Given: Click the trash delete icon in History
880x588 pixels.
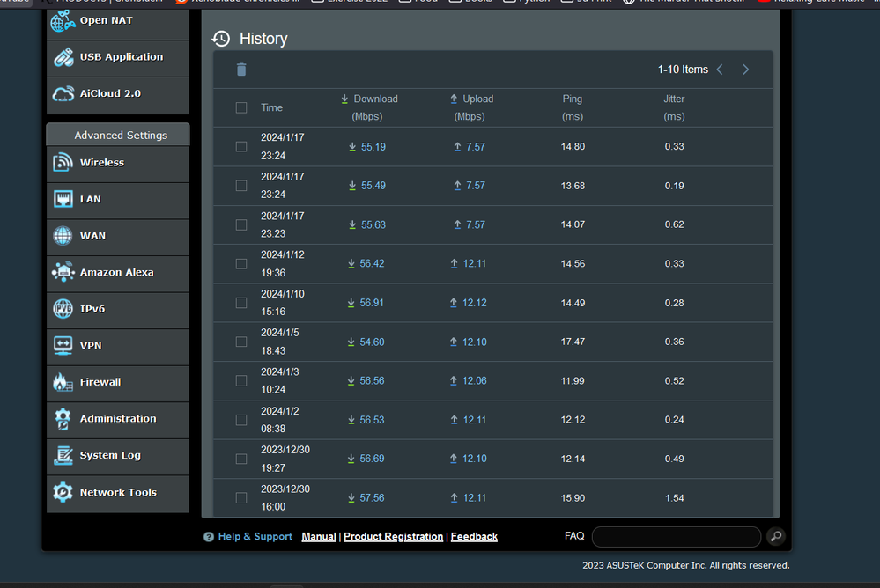Looking at the screenshot, I should pyautogui.click(x=241, y=70).
